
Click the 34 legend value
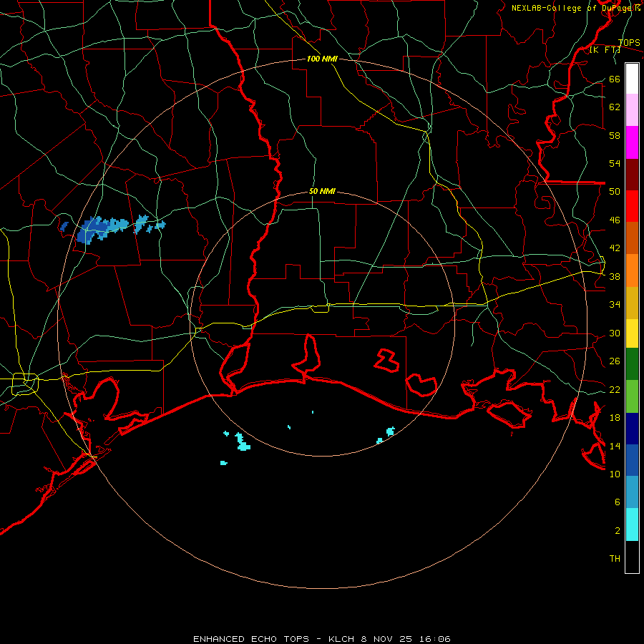[615, 305]
